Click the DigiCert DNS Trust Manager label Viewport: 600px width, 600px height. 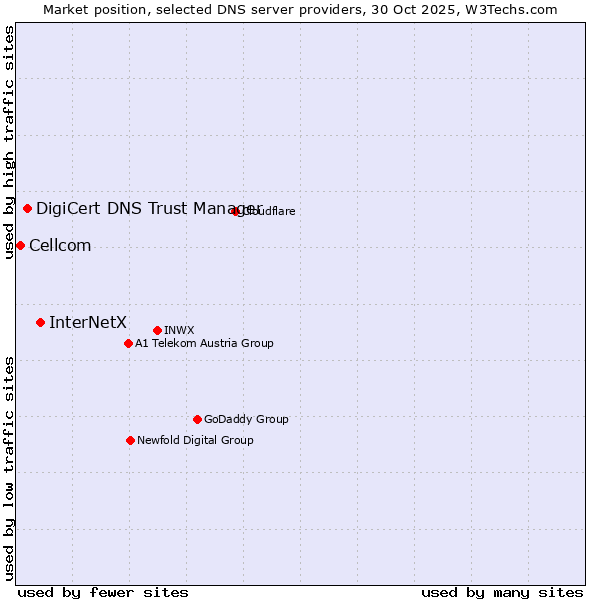tap(148, 208)
